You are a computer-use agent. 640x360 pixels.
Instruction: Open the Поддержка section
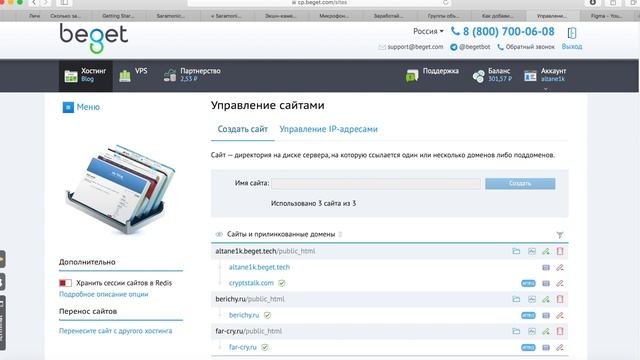pos(432,76)
